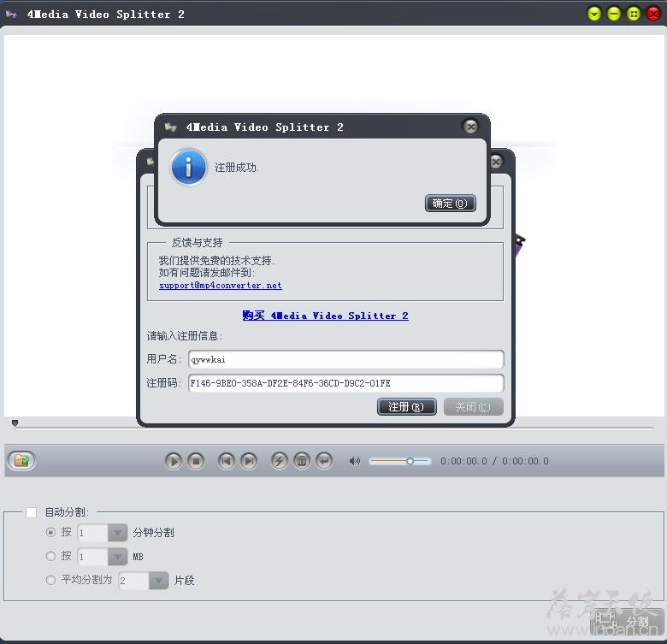
Task: Click the blue info icon in message dialog
Action: 188,167
